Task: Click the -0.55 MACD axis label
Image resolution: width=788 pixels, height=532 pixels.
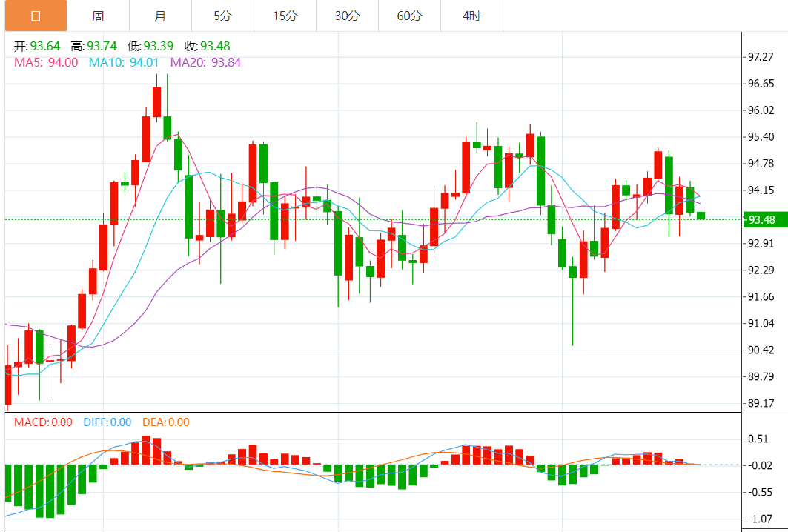Action: click(x=759, y=492)
